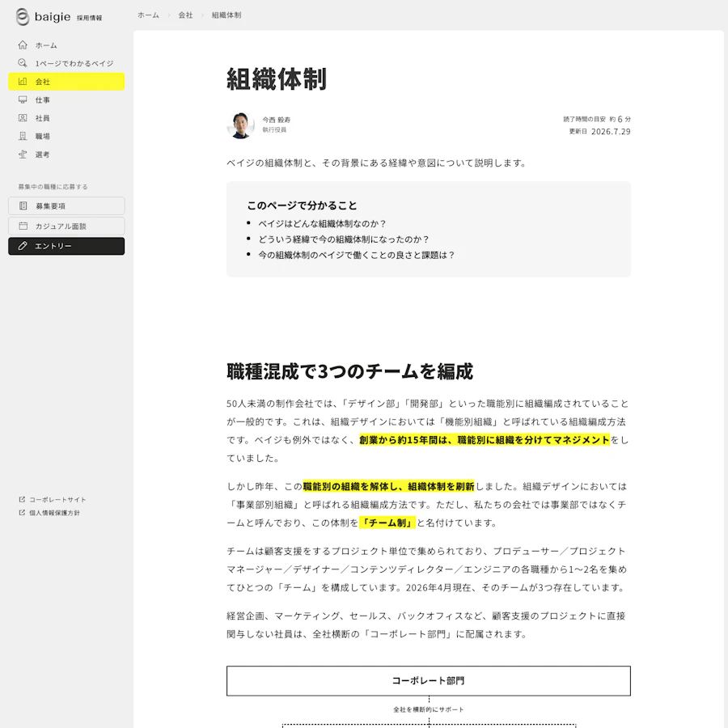728x728 pixels.
Task: Click the building icon beside 職場
Action: click(x=23, y=136)
